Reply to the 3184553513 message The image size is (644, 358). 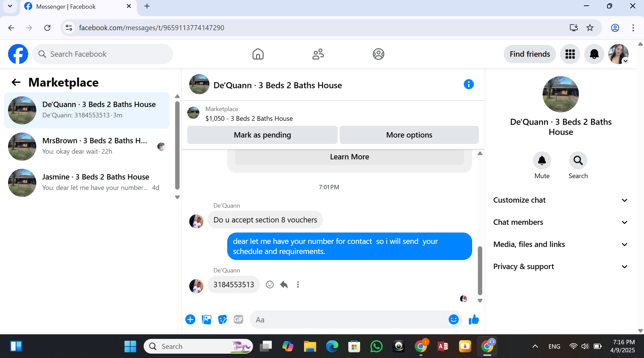coord(284,285)
